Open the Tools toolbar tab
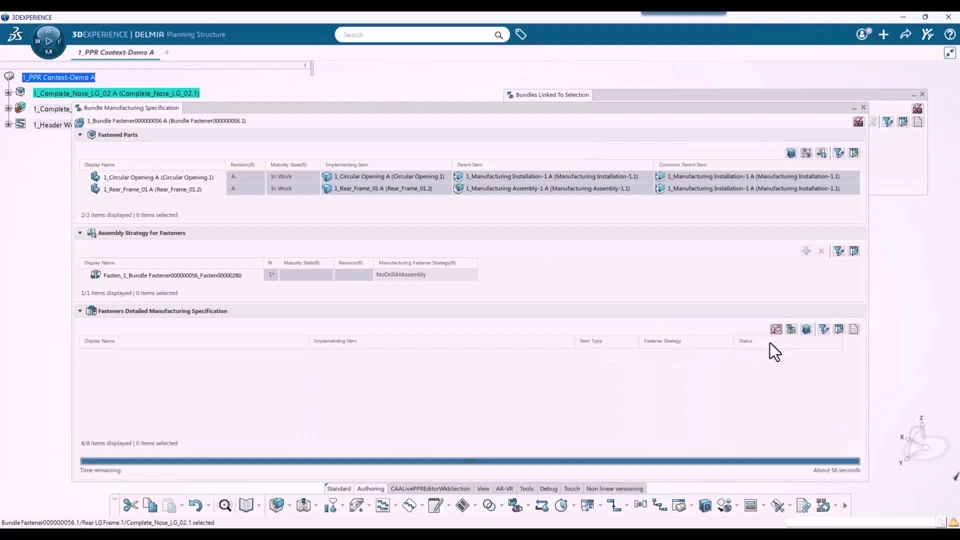This screenshot has height=540, width=960. coord(527,489)
